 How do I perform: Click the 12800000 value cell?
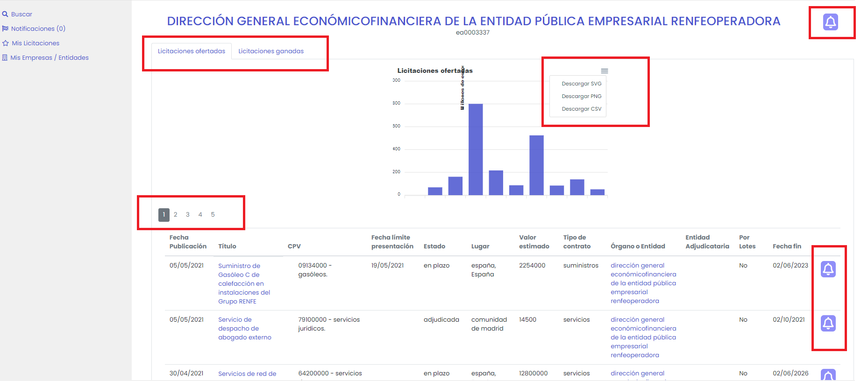(x=533, y=373)
